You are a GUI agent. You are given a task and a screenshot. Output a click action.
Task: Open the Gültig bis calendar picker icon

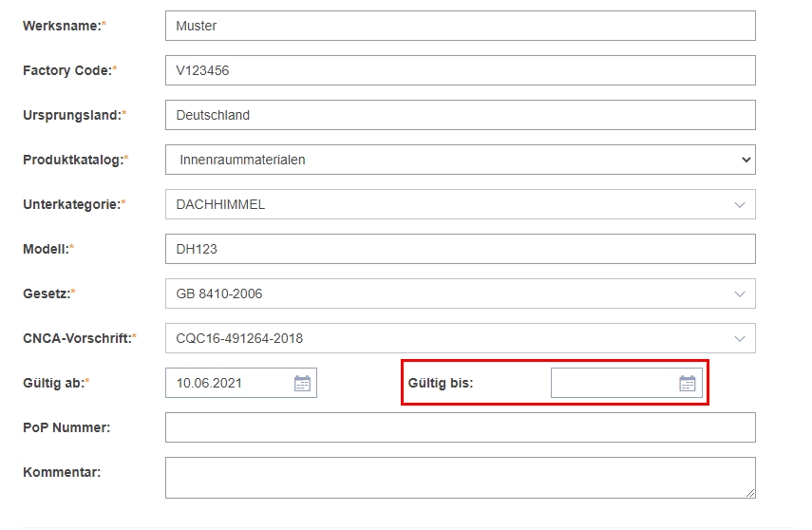pyautogui.click(x=688, y=384)
